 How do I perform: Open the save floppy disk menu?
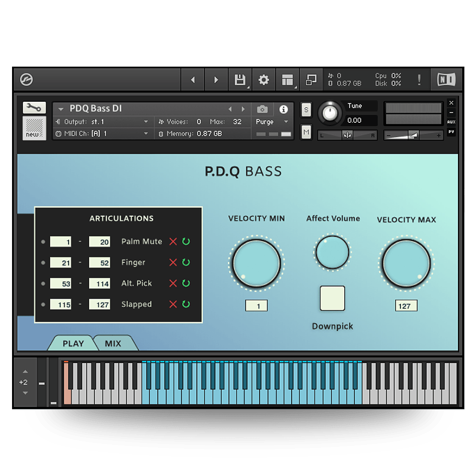click(240, 80)
